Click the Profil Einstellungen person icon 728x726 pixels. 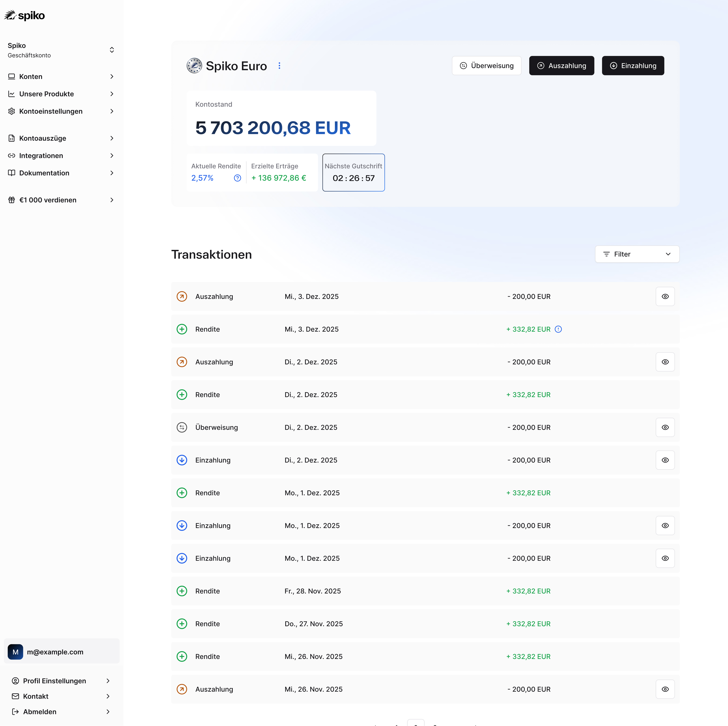pos(16,681)
